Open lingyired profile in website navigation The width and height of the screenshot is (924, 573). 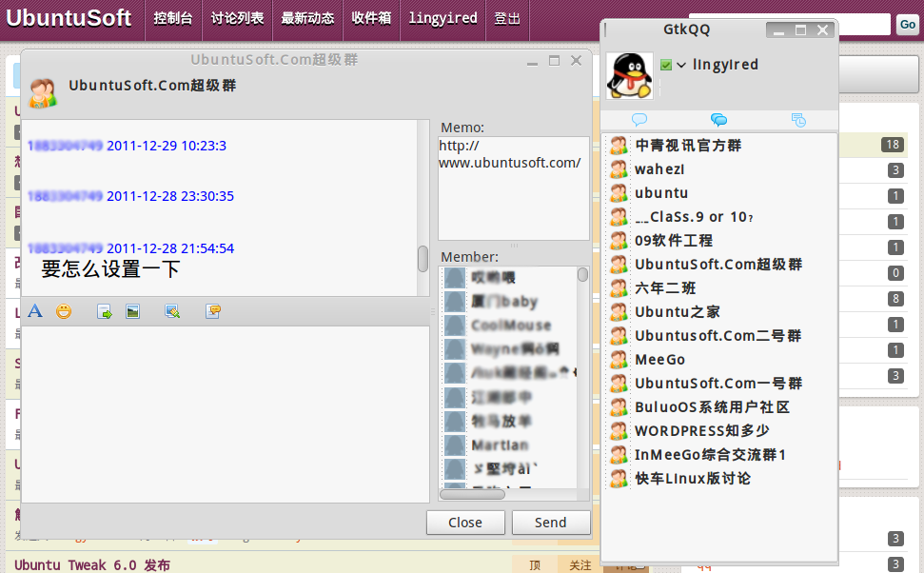tap(443, 18)
